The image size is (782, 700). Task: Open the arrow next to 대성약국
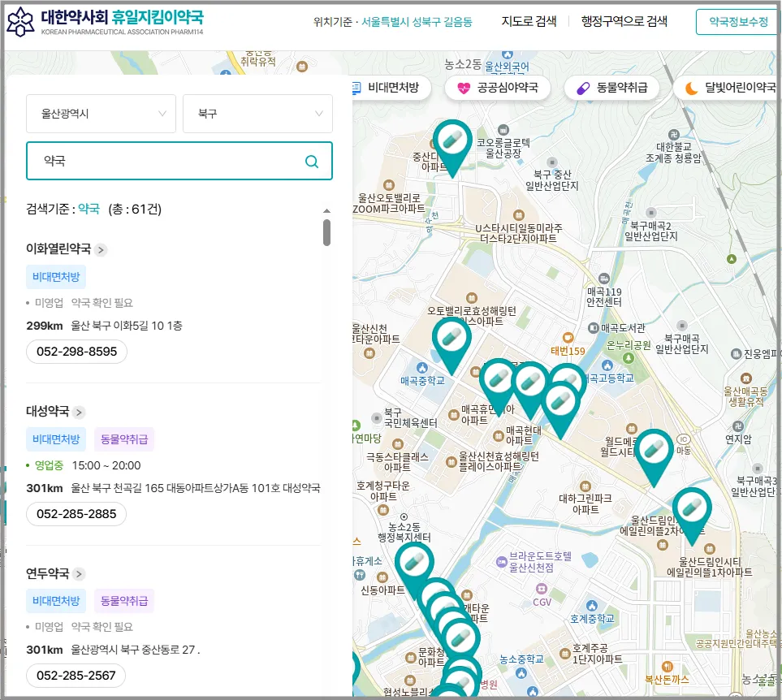[x=79, y=413]
